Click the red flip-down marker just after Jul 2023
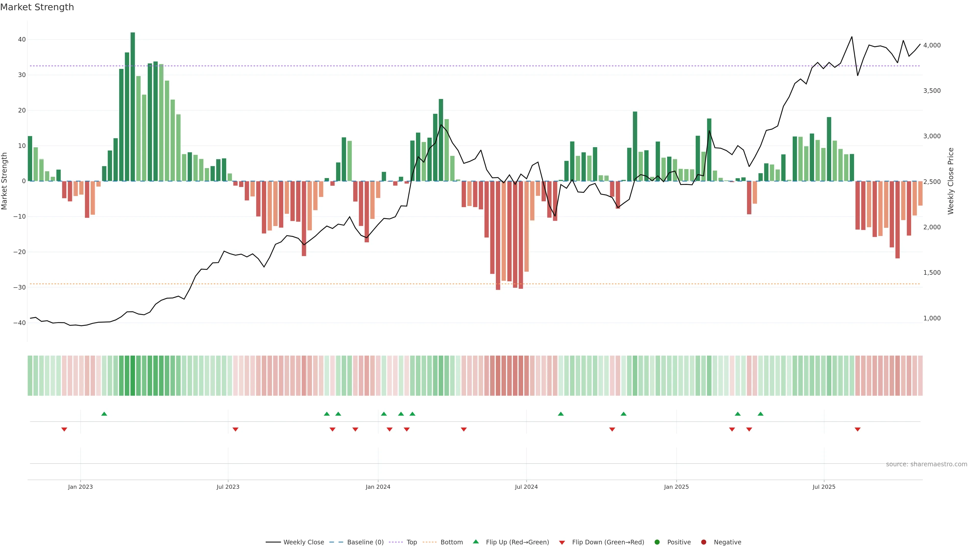This screenshot has height=551, width=980. point(236,429)
